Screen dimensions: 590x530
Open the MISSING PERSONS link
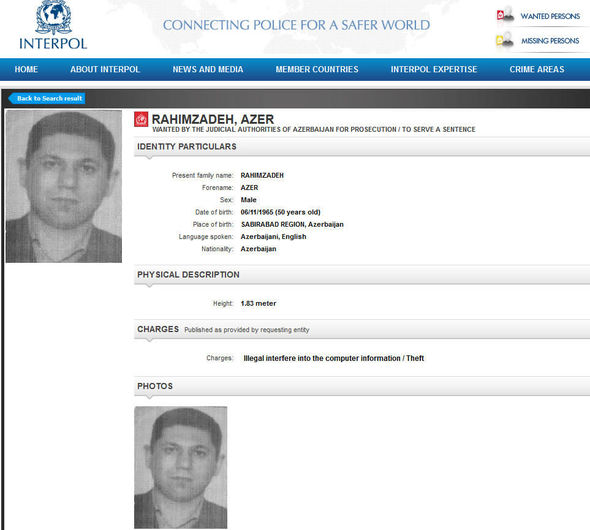point(550,41)
